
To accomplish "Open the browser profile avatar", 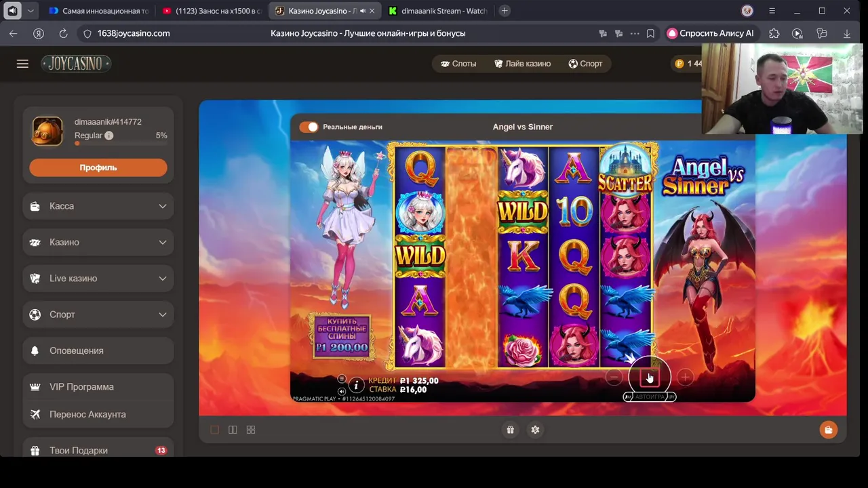I will point(747,11).
